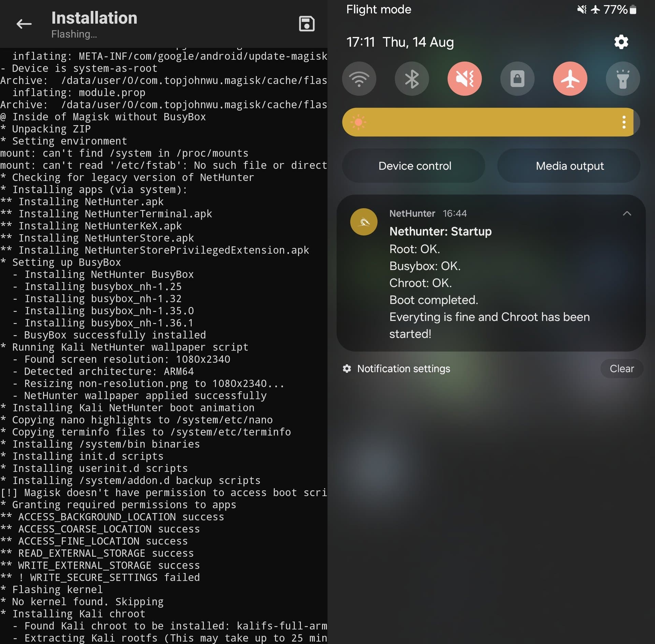The height and width of the screenshot is (644, 655).
Task: Open quick settings with the gear icon
Action: [x=621, y=42]
